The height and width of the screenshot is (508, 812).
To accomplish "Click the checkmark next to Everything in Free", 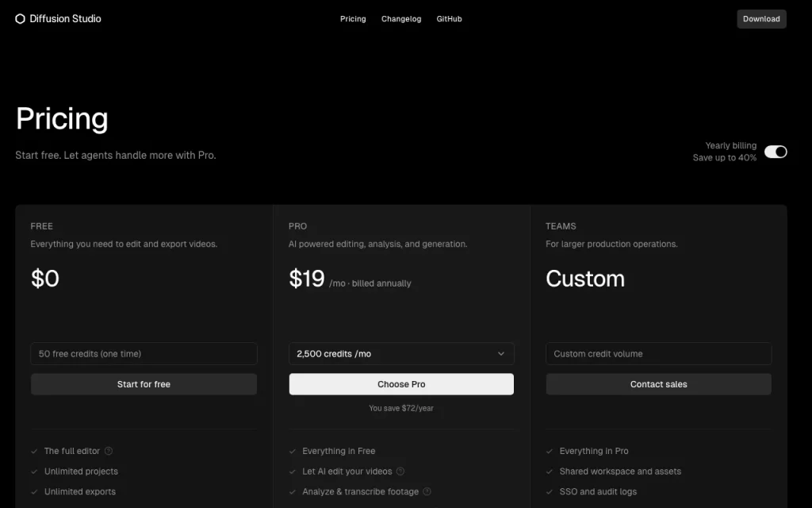I will pyautogui.click(x=292, y=451).
